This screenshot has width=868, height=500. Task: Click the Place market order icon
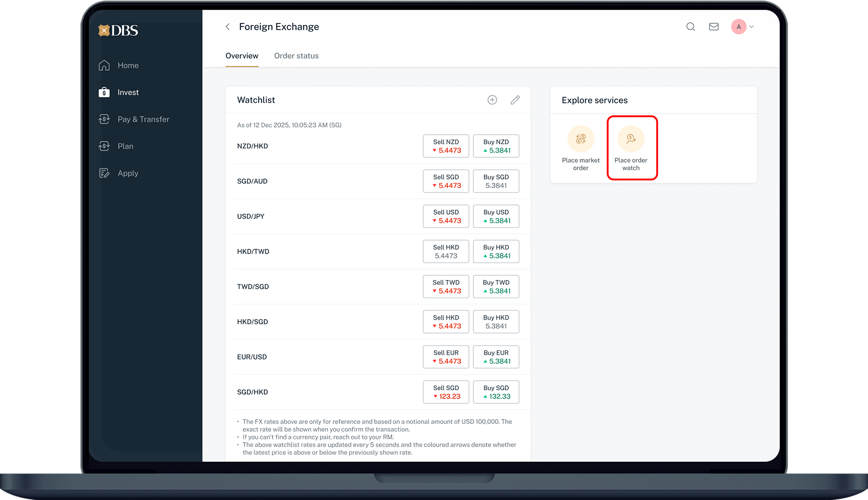coord(580,139)
